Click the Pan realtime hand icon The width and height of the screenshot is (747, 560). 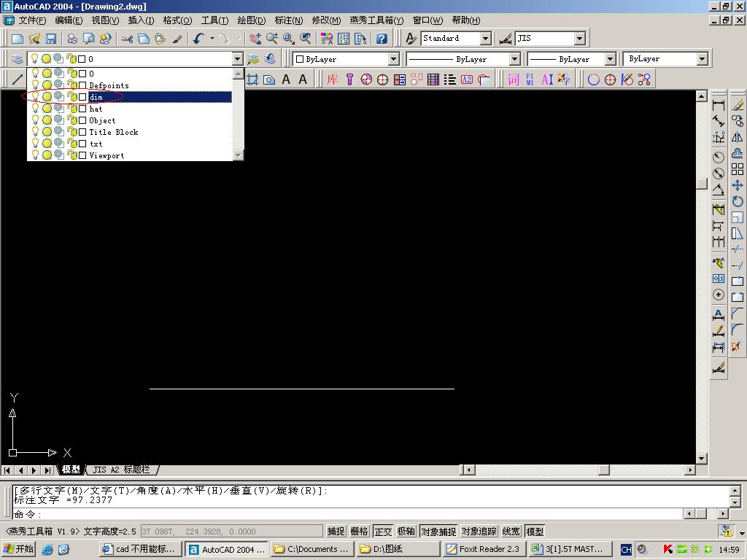pyautogui.click(x=255, y=39)
